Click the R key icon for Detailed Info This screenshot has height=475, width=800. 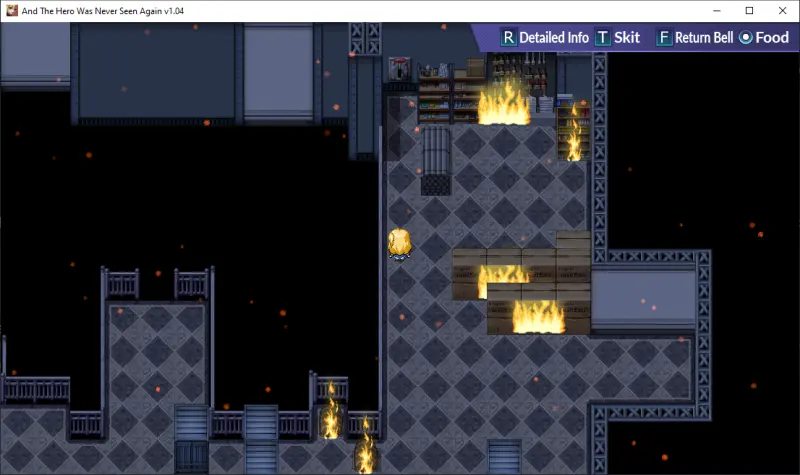(508, 38)
